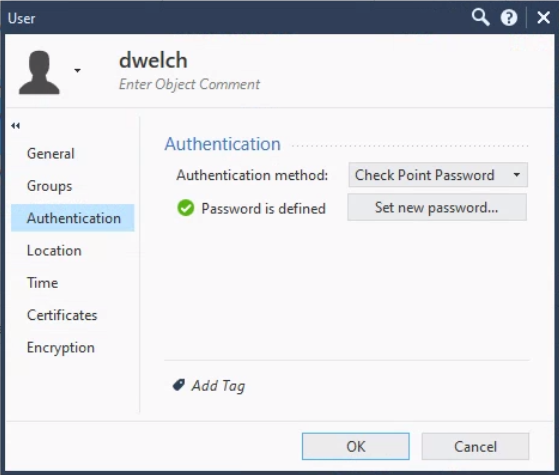Select the Authentication sidebar item

[x=73, y=218]
